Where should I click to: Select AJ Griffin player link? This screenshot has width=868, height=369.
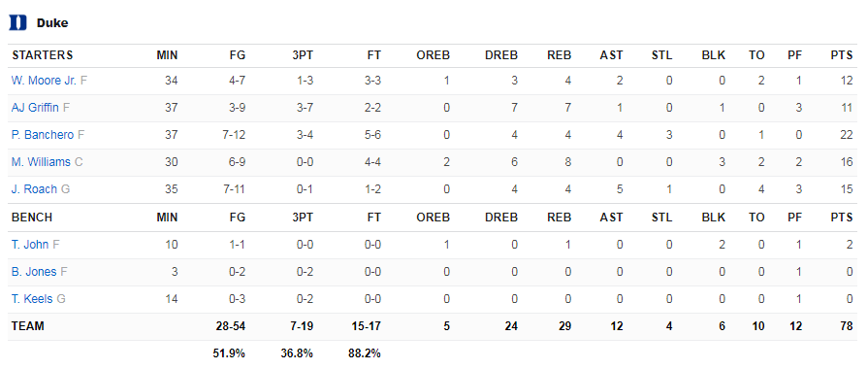[x=35, y=108]
